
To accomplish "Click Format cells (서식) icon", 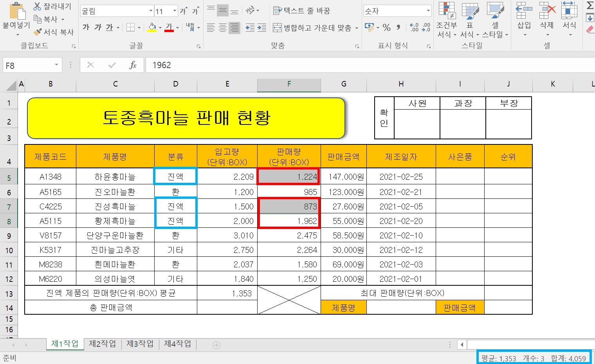I will [569, 11].
